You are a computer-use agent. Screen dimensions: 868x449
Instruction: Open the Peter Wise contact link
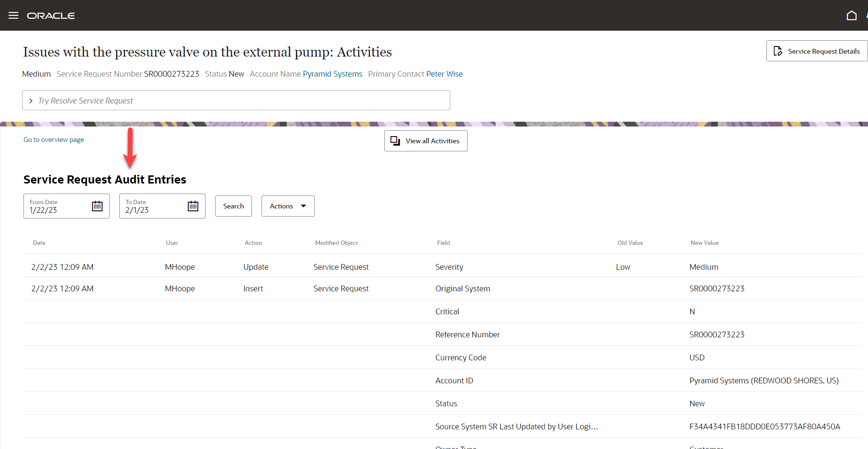444,74
